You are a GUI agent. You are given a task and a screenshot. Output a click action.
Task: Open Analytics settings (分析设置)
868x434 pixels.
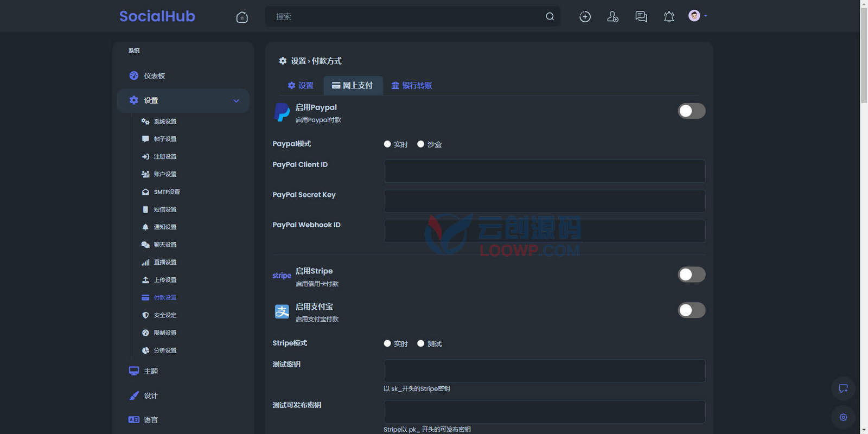(x=165, y=350)
